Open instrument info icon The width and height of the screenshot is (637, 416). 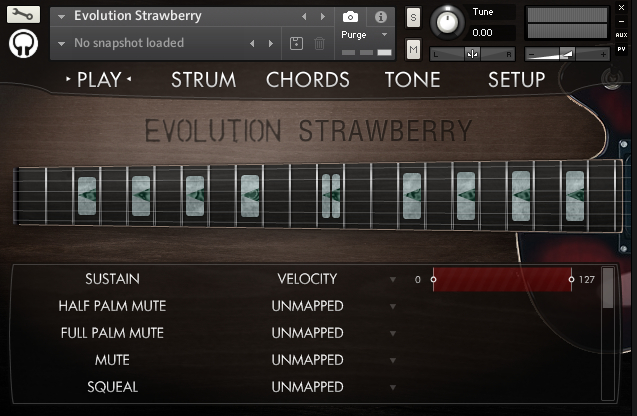click(381, 17)
